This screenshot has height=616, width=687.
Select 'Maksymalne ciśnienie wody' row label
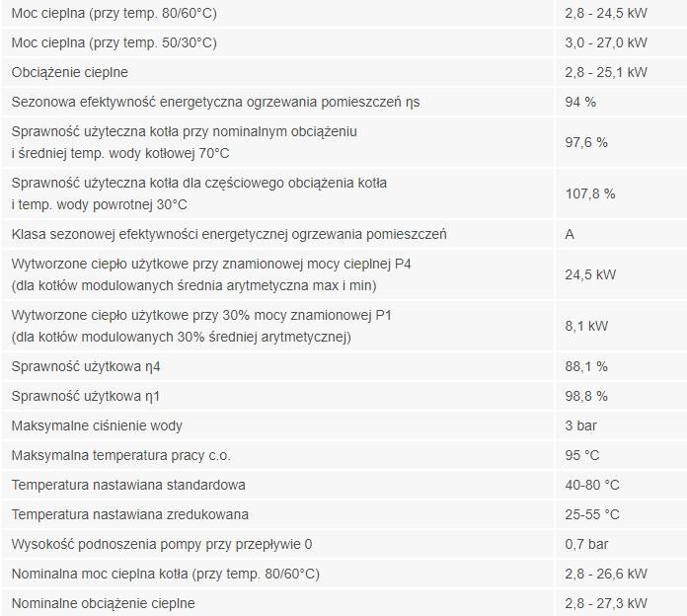pyautogui.click(x=97, y=425)
